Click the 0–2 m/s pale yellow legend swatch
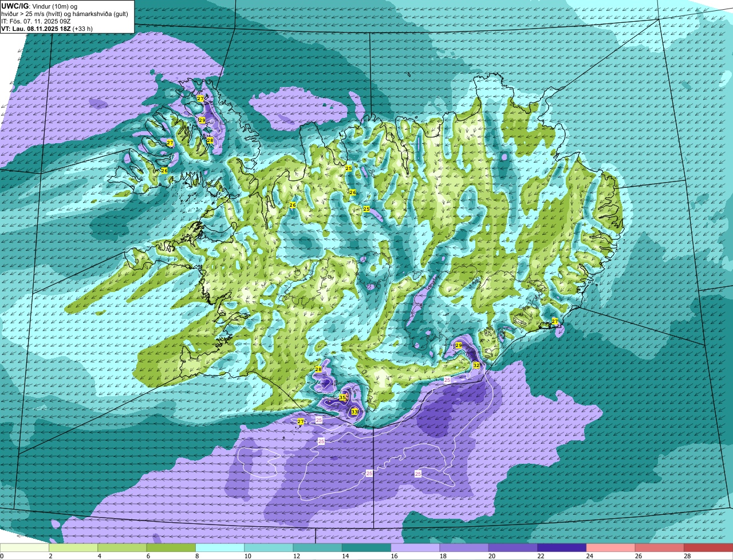This screenshot has height=560, width=733. [25, 547]
